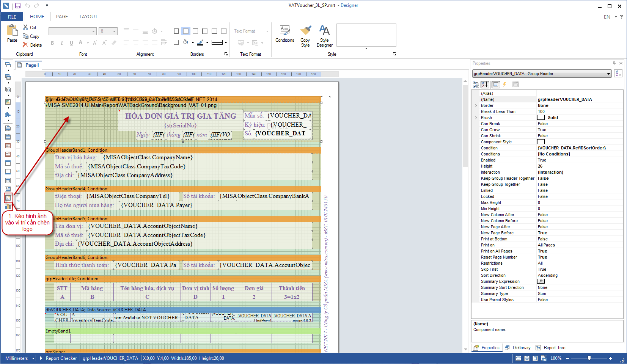
Task: Adjust the zoom slider handle
Action: click(x=589, y=358)
